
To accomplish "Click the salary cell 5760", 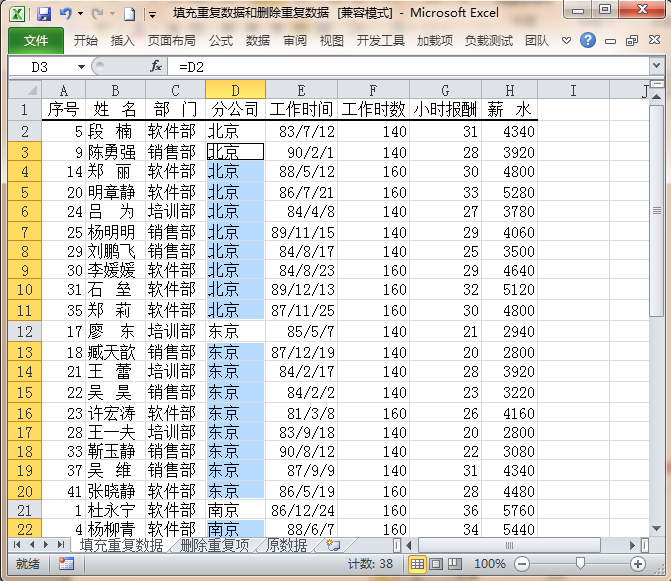I will (x=509, y=510).
